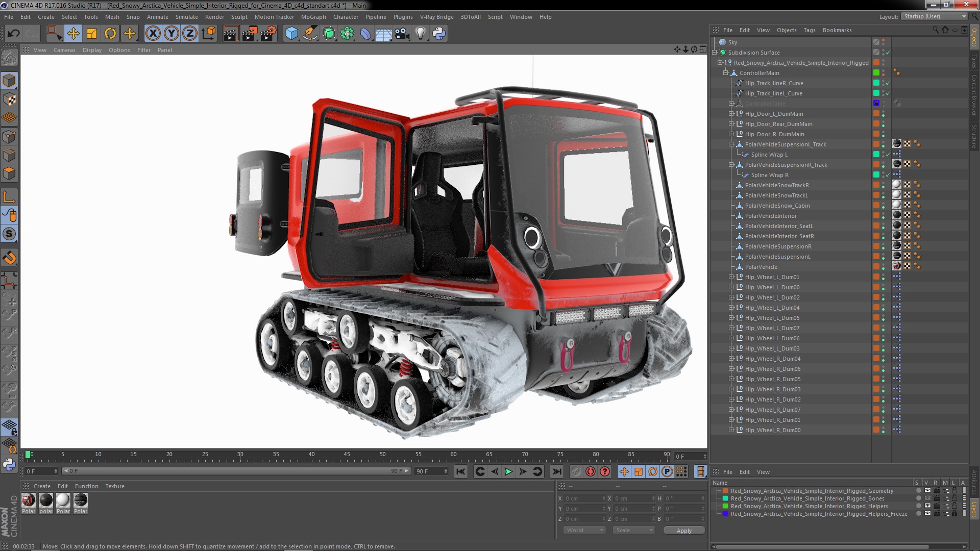Select the red Polar material thumbnail
The width and height of the screenshot is (980, 551).
click(29, 500)
